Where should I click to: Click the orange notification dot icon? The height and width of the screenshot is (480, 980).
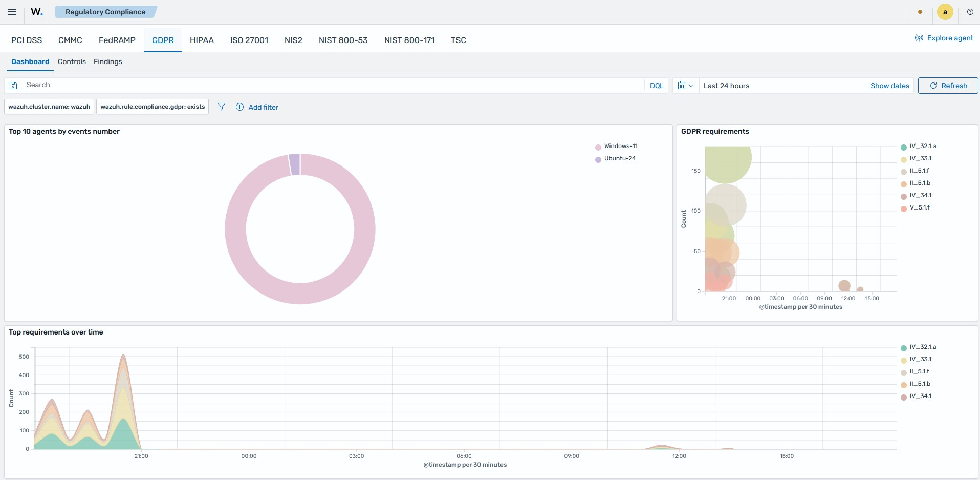[x=920, y=12]
